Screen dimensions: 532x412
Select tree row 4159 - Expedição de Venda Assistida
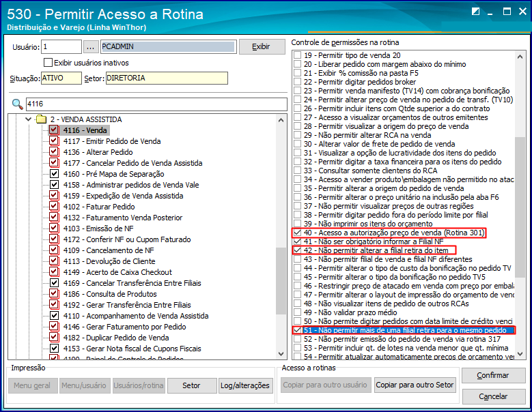tap(123, 196)
